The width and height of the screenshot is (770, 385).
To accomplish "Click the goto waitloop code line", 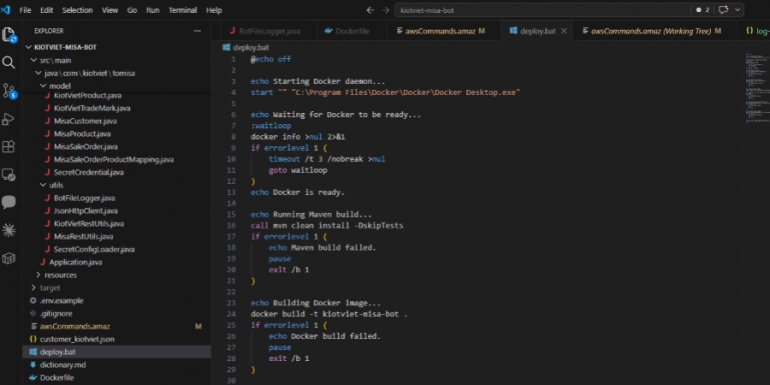I will [x=298, y=170].
